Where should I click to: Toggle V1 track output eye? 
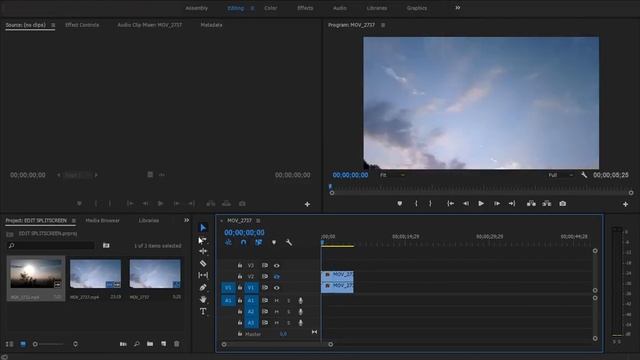click(x=277, y=288)
